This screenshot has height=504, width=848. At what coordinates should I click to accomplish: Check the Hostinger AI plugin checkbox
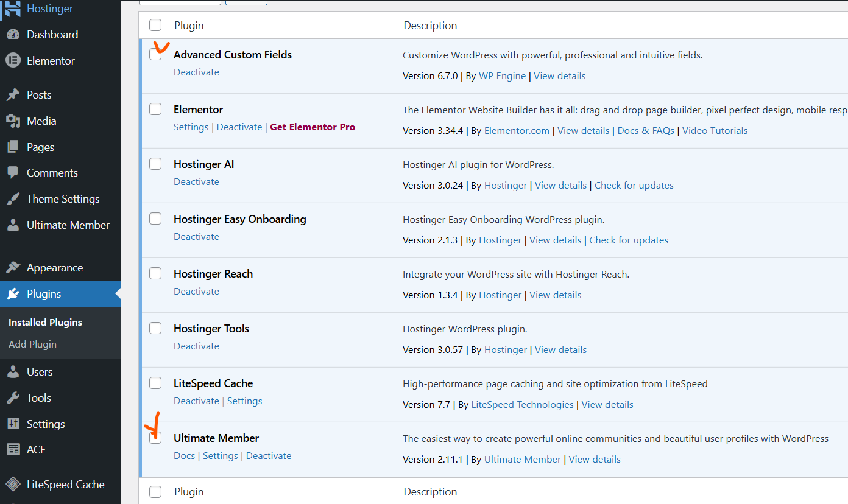155,164
